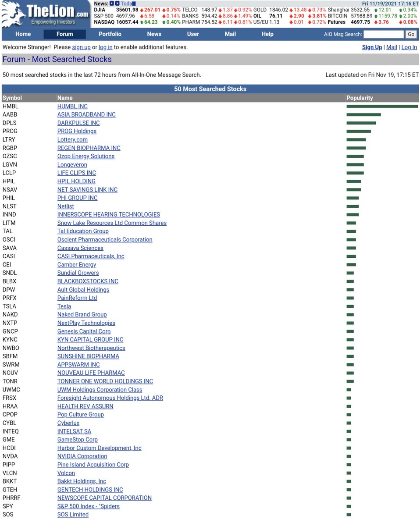
Task: Open TONNER ONE WORLD HOLDINGS link
Action: click(105, 381)
